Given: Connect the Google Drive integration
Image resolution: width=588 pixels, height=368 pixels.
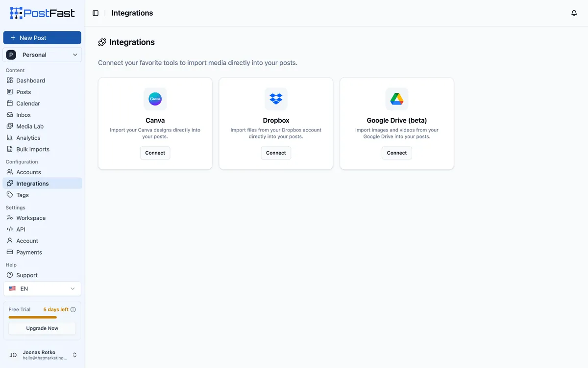Looking at the screenshot, I should point(397,153).
